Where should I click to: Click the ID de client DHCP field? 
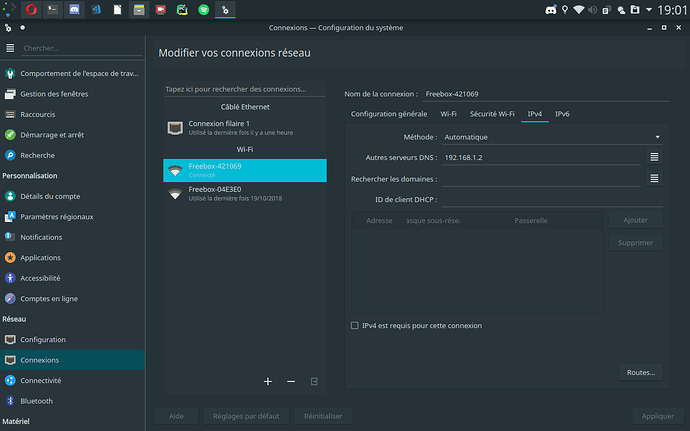click(x=552, y=199)
